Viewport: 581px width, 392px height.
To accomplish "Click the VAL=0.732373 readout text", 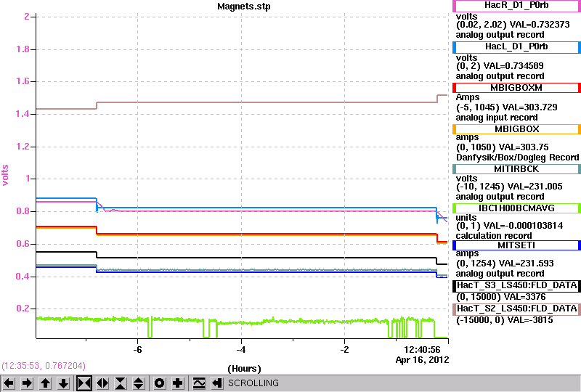I will click(540, 25).
